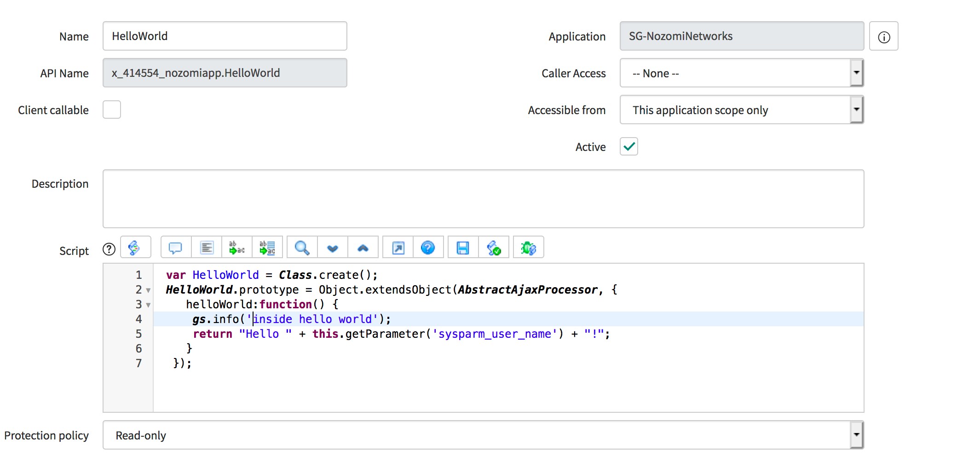Screen dimensions: 980x462
Task: Click the Application info button
Action: pos(883,36)
